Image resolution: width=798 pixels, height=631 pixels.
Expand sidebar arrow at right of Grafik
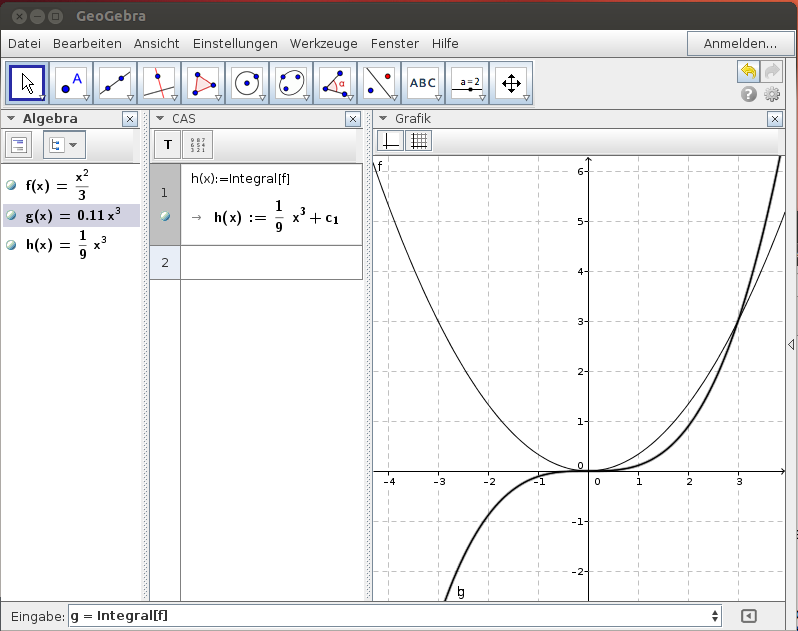[x=791, y=345]
